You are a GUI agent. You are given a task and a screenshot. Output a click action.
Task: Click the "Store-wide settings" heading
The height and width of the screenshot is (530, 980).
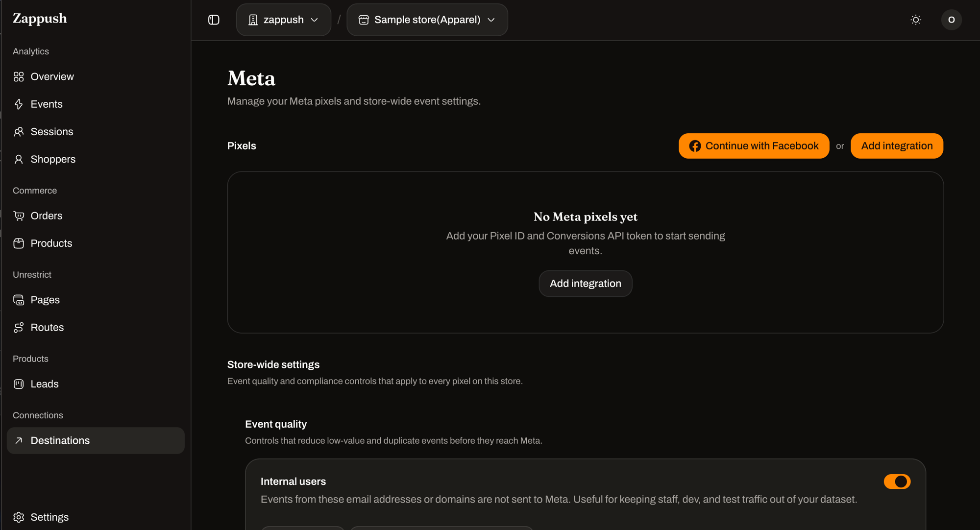[x=273, y=365]
